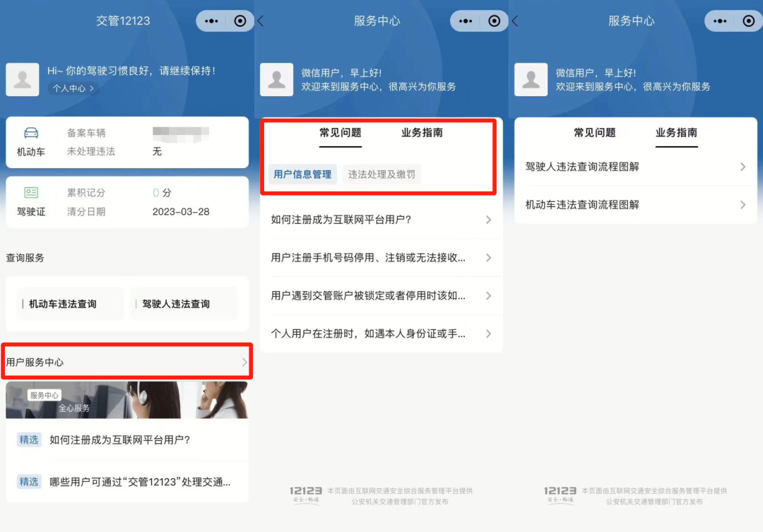Expand the 用户服务中心 row chevron
This screenshot has width=763, height=532.
tap(242, 361)
